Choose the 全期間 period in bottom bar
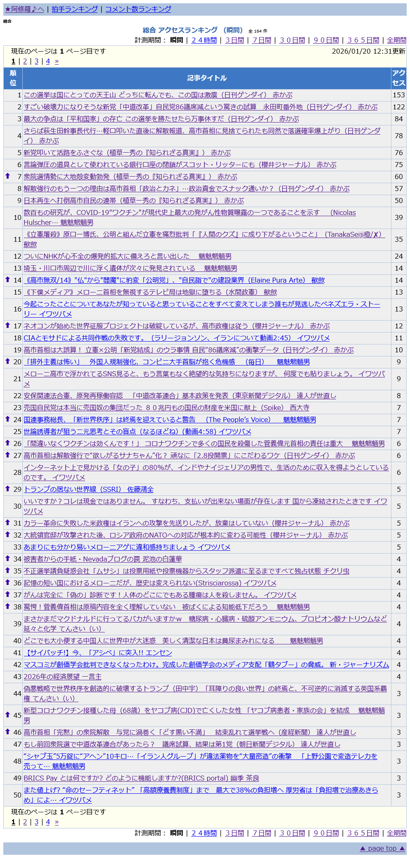Image resolution: width=410 pixels, height=868 pixels. pos(396,833)
